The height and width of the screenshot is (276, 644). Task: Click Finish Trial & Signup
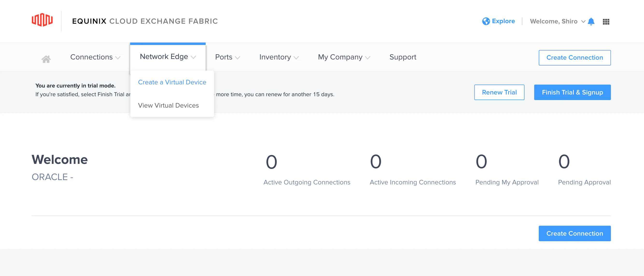coord(572,92)
